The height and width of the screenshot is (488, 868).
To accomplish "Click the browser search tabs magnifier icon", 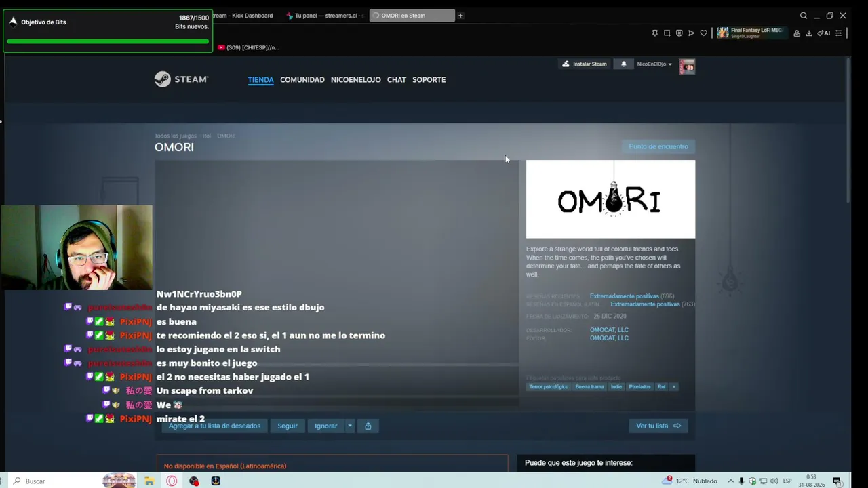I will pyautogui.click(x=804, y=16).
